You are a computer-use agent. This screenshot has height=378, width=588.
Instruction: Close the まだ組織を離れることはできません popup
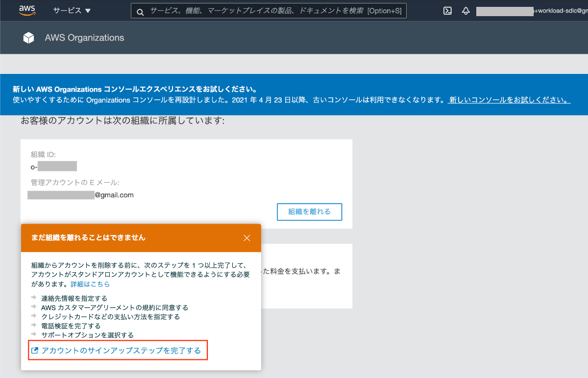point(247,238)
